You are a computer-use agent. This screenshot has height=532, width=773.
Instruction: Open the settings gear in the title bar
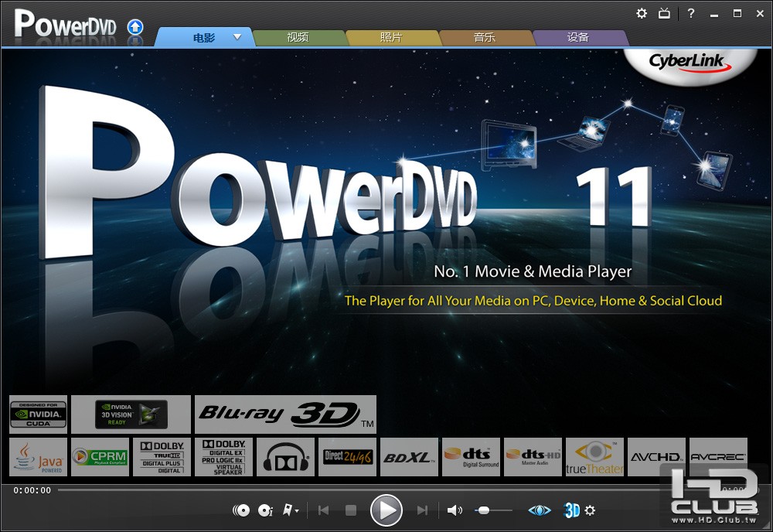tap(642, 13)
